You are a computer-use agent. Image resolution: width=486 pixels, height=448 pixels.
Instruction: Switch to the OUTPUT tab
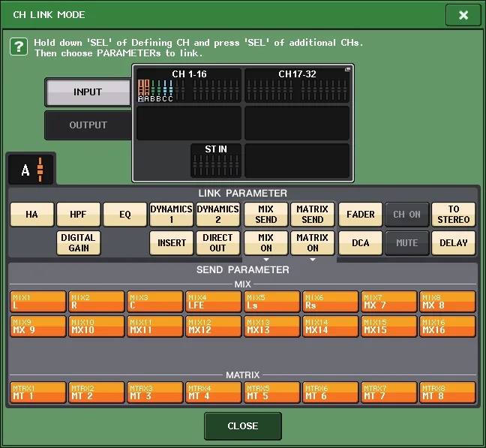[88, 125]
